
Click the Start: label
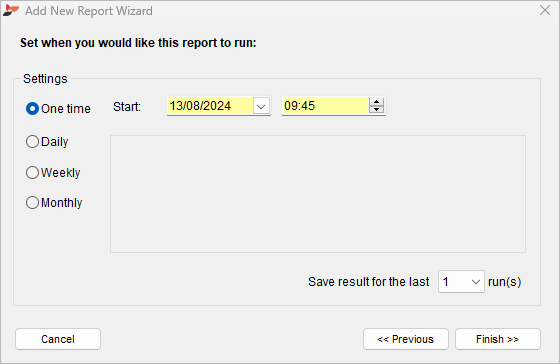[x=127, y=107]
